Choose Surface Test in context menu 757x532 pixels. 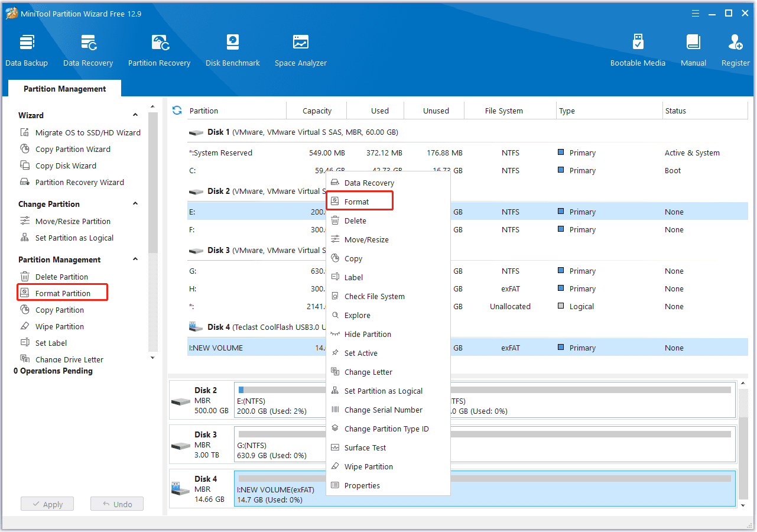tap(388, 447)
